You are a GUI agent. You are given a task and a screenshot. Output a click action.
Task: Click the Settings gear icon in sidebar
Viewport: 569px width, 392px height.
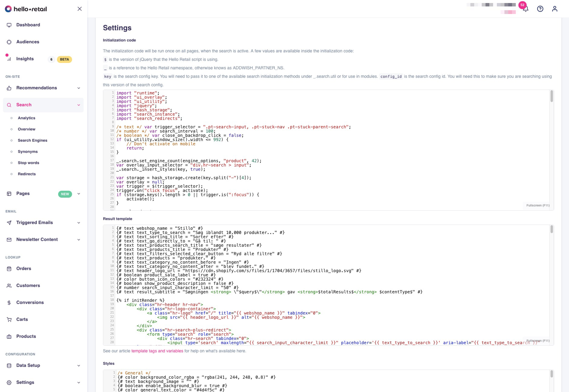click(9, 383)
